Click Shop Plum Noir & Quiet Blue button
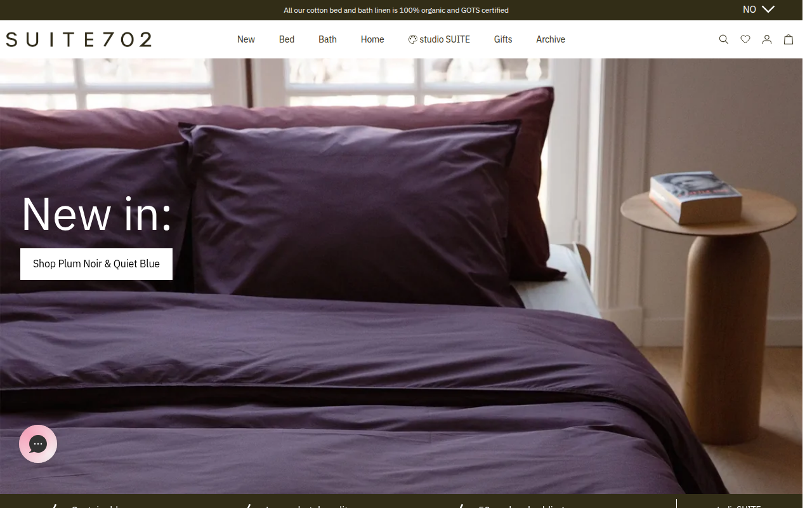Image resolution: width=812 pixels, height=508 pixels. [x=96, y=264]
